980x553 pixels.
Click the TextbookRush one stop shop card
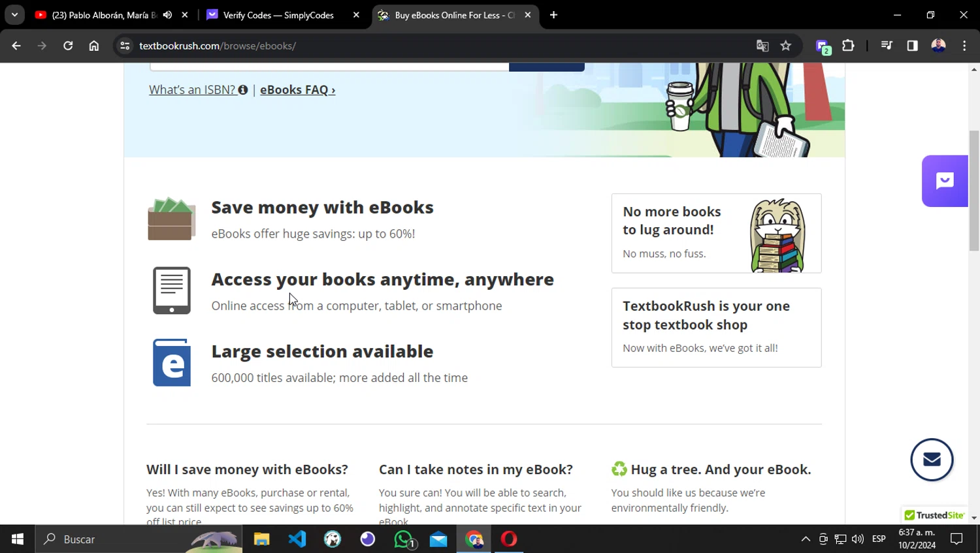tap(716, 328)
